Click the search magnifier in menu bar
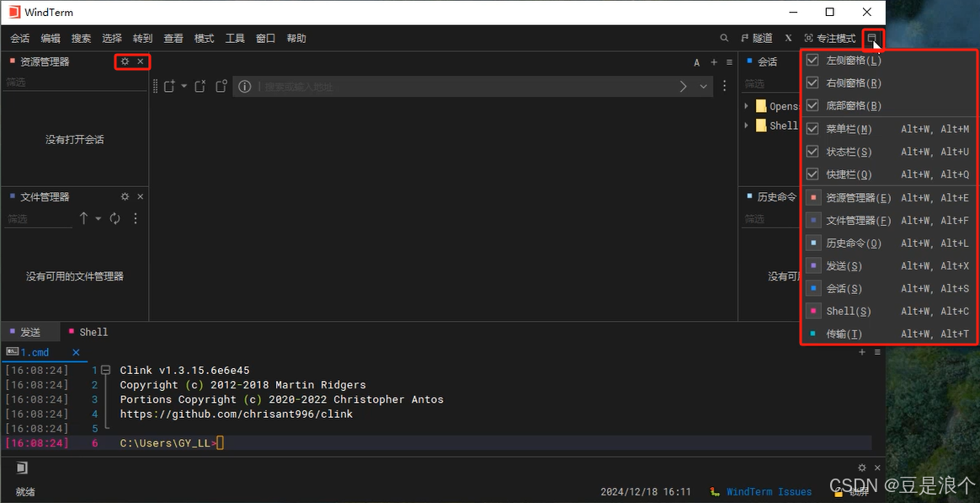The width and height of the screenshot is (980, 503). [724, 38]
